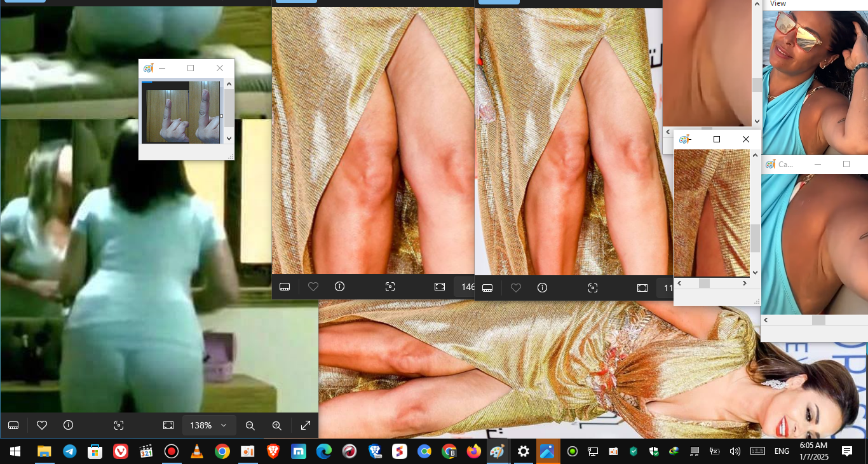Switch to the Paint app on the taskbar

coord(498,452)
